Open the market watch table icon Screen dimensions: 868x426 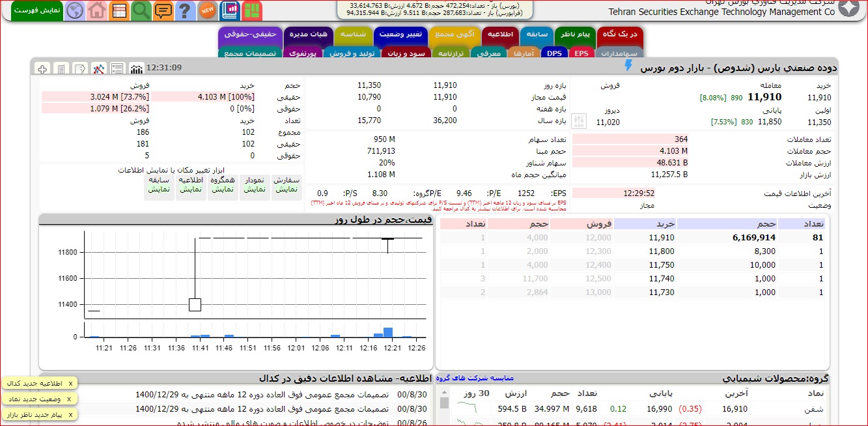click(119, 10)
